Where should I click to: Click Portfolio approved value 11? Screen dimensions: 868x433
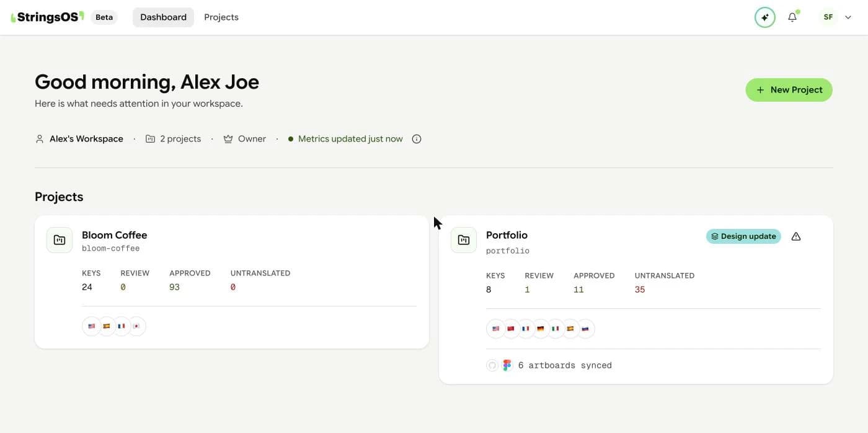point(578,290)
